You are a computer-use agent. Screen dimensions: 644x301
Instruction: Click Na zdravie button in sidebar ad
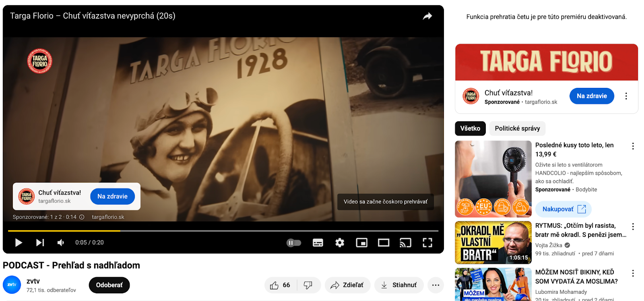[x=592, y=96]
